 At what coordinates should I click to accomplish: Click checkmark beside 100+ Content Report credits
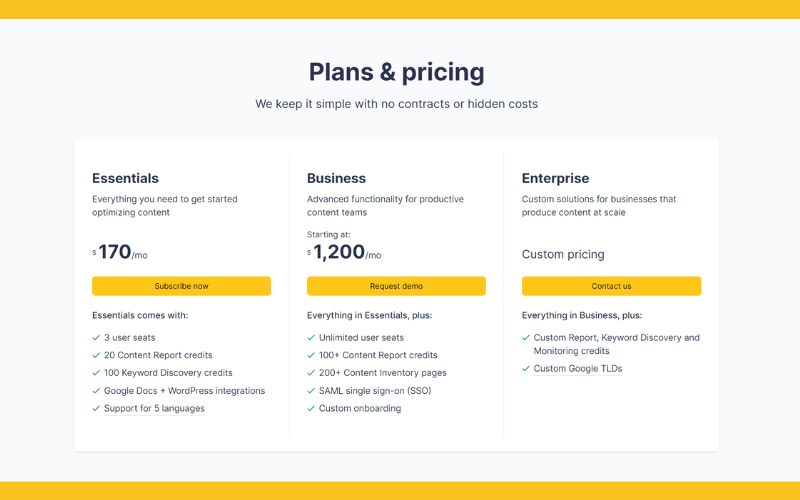311,355
